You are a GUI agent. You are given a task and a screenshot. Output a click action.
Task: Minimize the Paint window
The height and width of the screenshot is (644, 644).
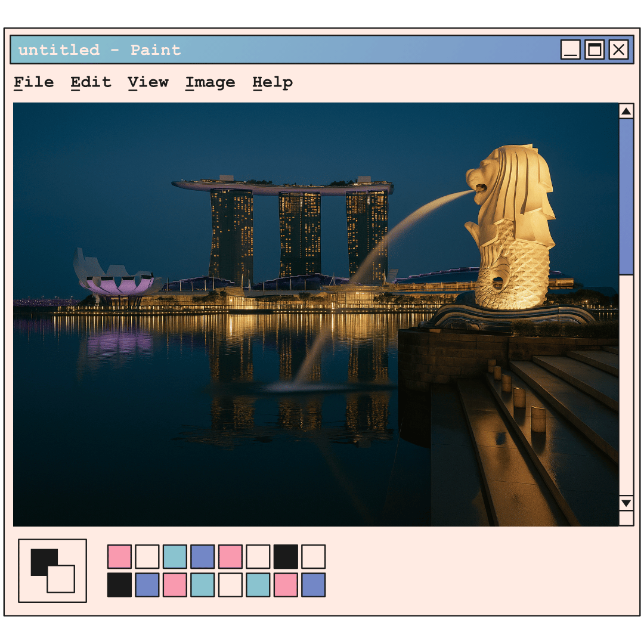(x=571, y=49)
